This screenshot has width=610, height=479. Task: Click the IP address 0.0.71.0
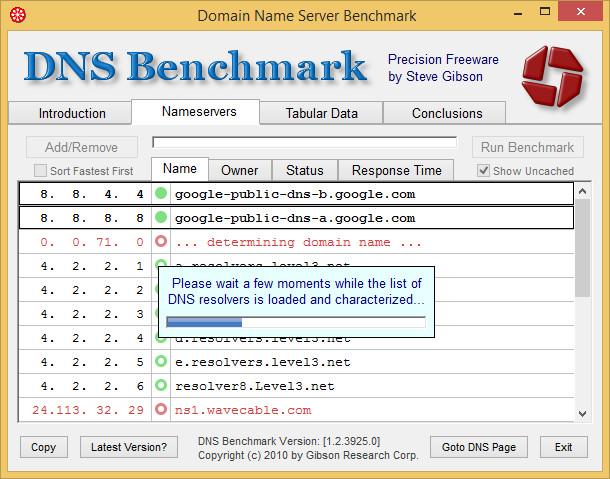(92, 242)
